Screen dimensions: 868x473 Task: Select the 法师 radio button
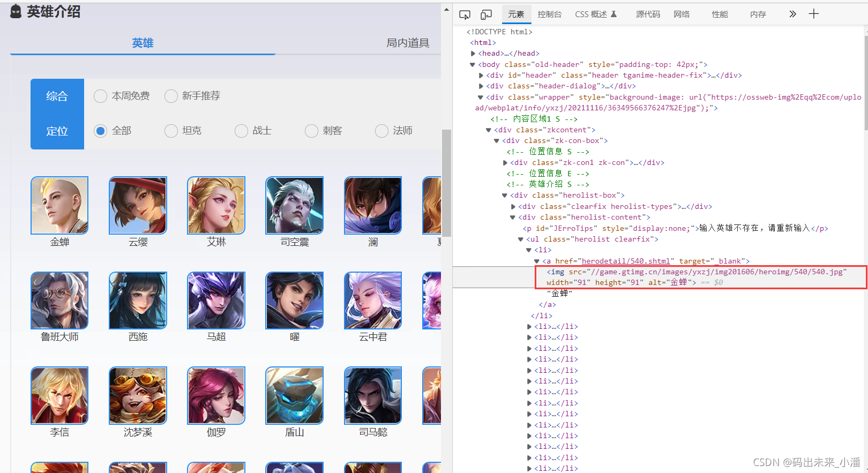[381, 131]
